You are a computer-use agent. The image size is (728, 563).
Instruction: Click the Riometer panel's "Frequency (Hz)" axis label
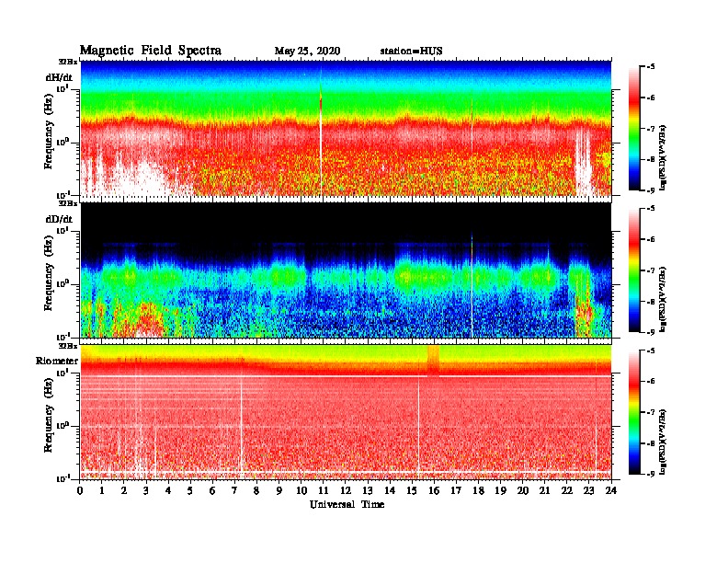pos(49,415)
